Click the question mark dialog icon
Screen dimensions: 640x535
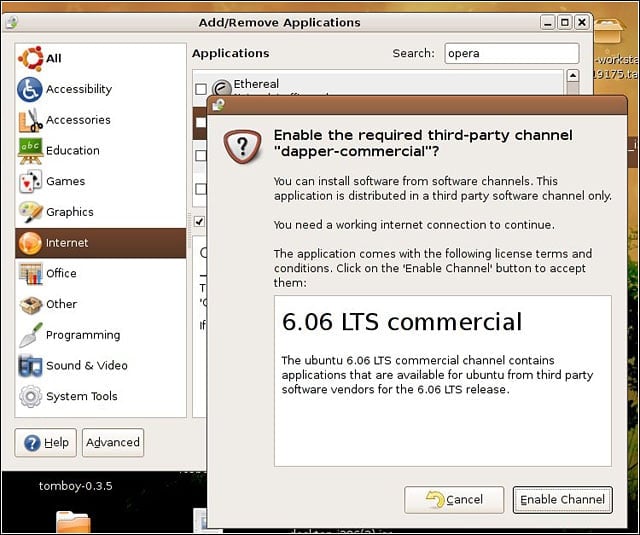click(242, 146)
